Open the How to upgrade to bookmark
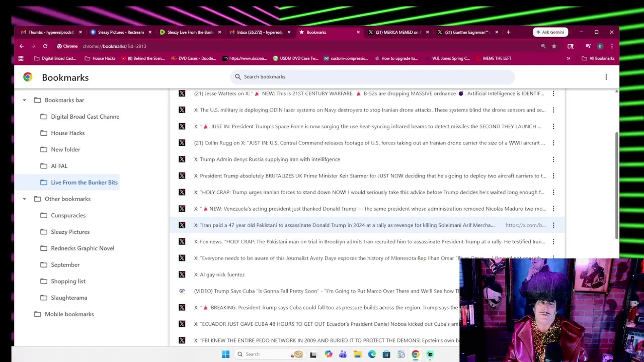Image resolution: width=644 pixels, height=362 pixels. pos(396,58)
